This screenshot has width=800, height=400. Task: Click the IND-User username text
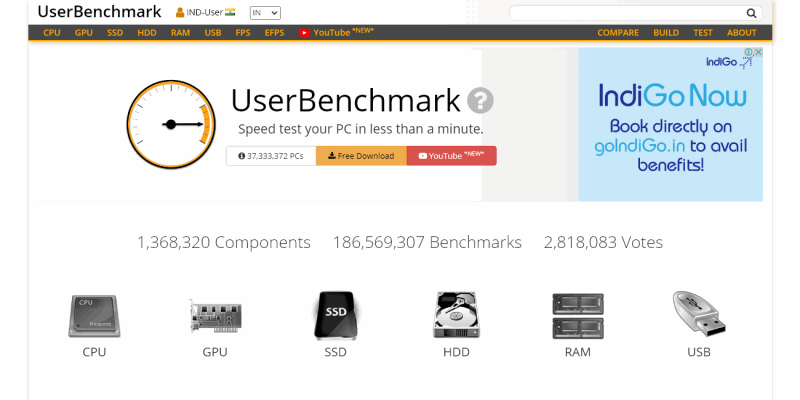pos(205,13)
